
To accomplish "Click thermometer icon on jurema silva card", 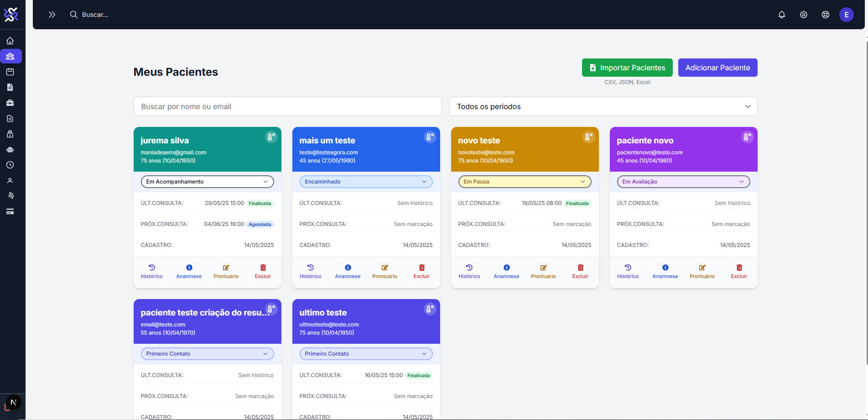I will coord(271,137).
